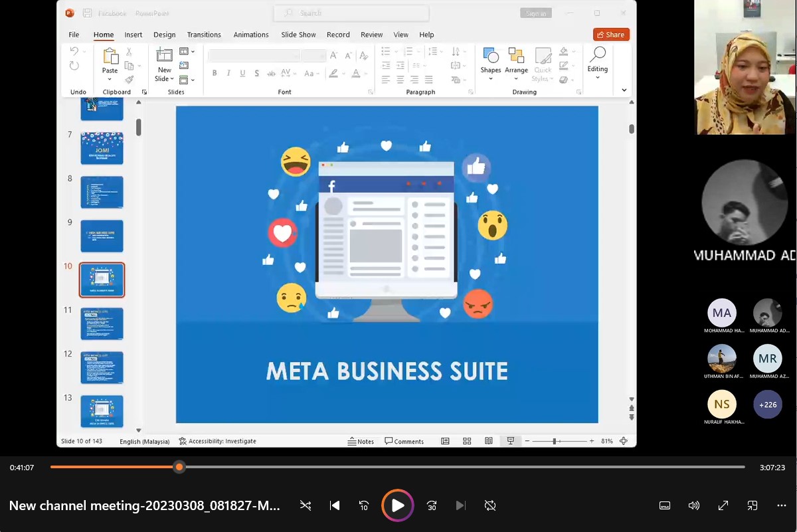The height and width of the screenshot is (532, 797).
Task: Open mini player view
Action: [x=753, y=505]
